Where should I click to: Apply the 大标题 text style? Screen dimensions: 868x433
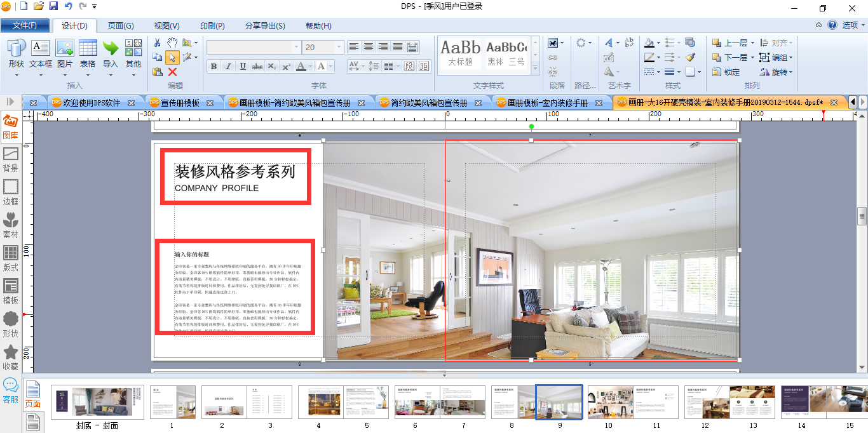tap(461, 53)
